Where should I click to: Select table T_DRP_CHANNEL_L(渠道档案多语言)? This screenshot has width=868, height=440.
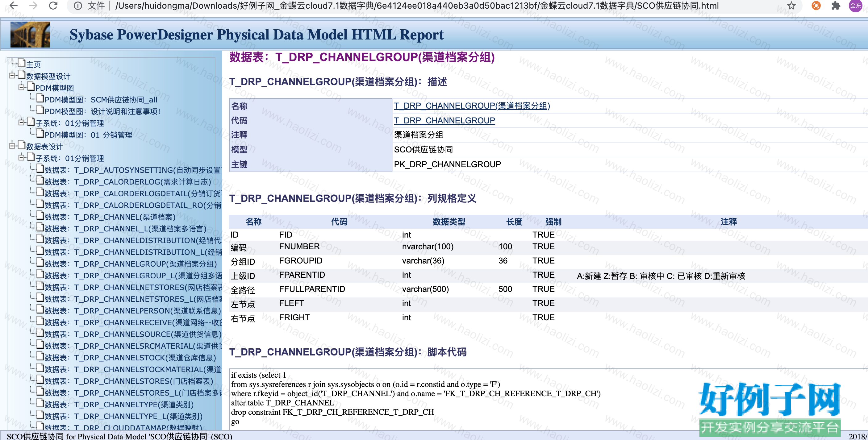point(126,229)
